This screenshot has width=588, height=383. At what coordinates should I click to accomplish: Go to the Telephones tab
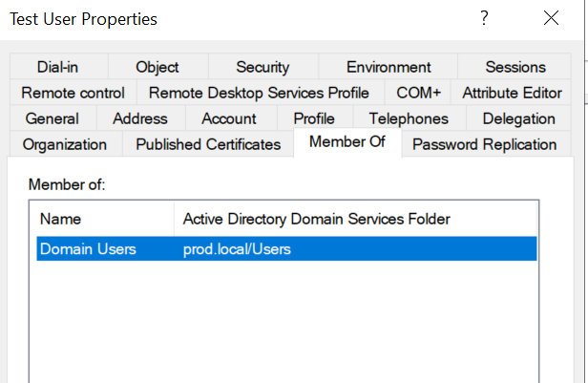(409, 118)
